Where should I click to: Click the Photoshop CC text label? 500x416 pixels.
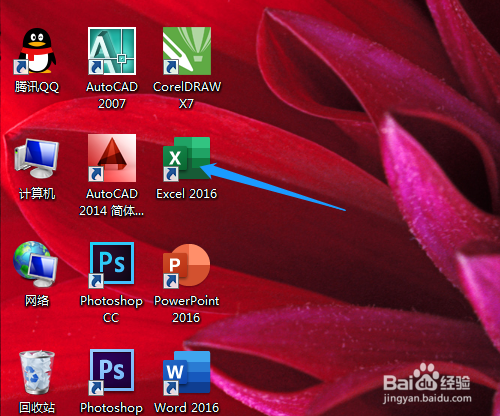click(x=111, y=309)
